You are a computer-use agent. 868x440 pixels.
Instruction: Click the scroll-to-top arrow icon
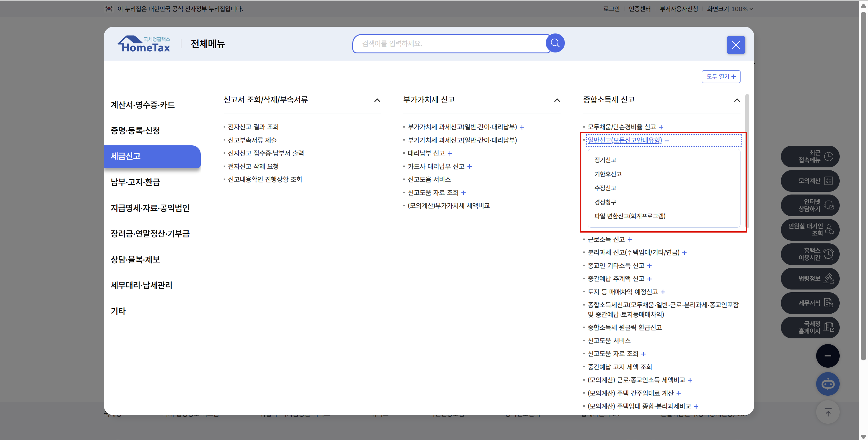click(828, 412)
